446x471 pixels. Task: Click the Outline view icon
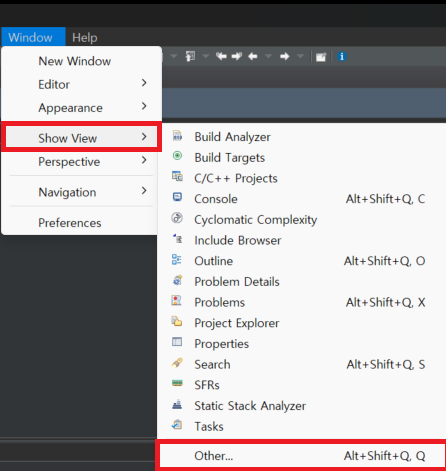(x=177, y=259)
